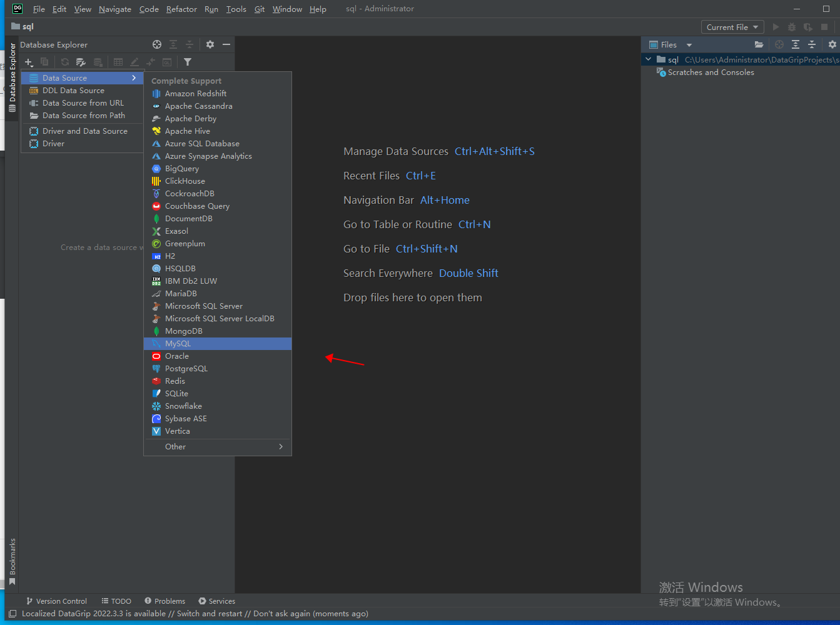Expand the Other submenu
The image size is (840, 625).
point(218,447)
